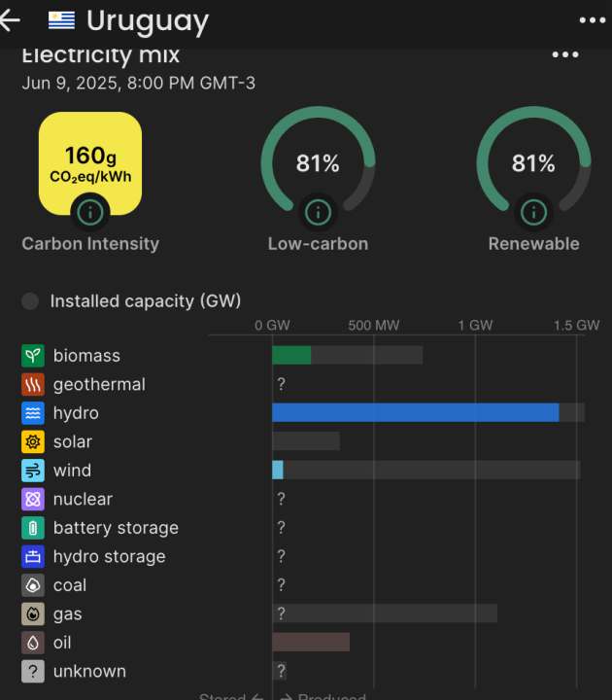The width and height of the screenshot is (612, 700).
Task: Go back using the arrow button
Action: coord(10,20)
